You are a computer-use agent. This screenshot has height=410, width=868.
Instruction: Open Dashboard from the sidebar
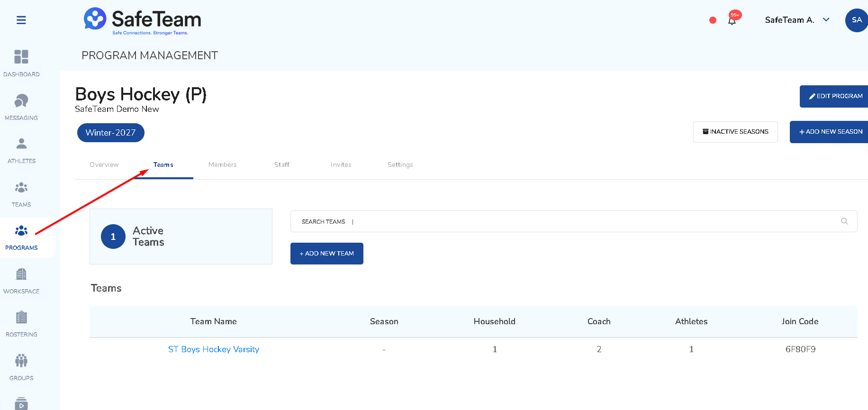[x=21, y=63]
